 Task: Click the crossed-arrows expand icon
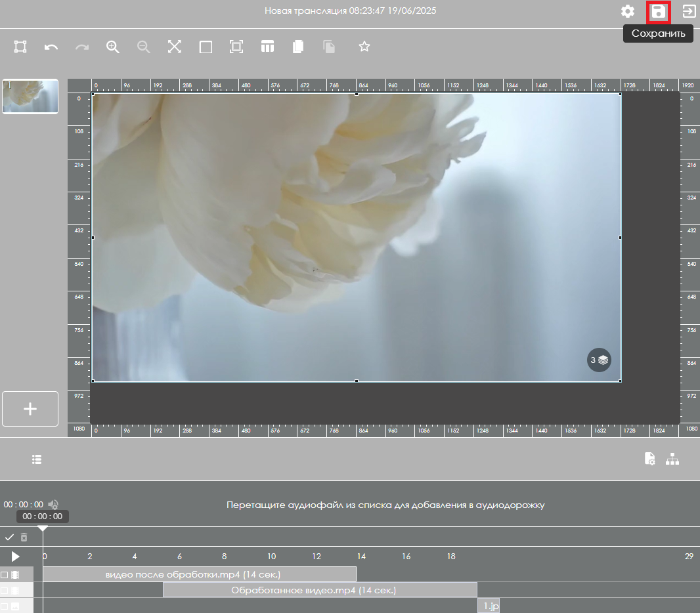(x=174, y=47)
